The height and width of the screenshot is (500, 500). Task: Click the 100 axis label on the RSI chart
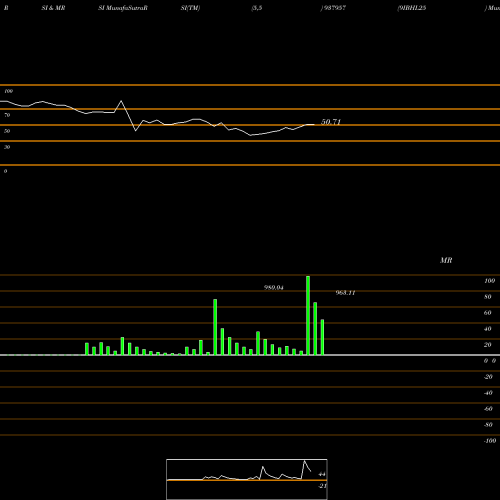pyautogui.click(x=8, y=91)
